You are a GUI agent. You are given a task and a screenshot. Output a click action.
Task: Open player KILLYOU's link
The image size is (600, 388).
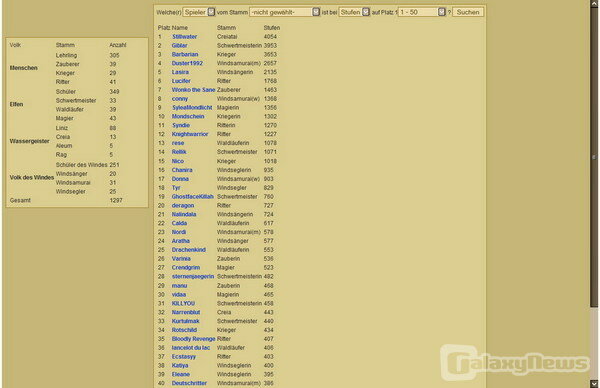click(x=183, y=303)
